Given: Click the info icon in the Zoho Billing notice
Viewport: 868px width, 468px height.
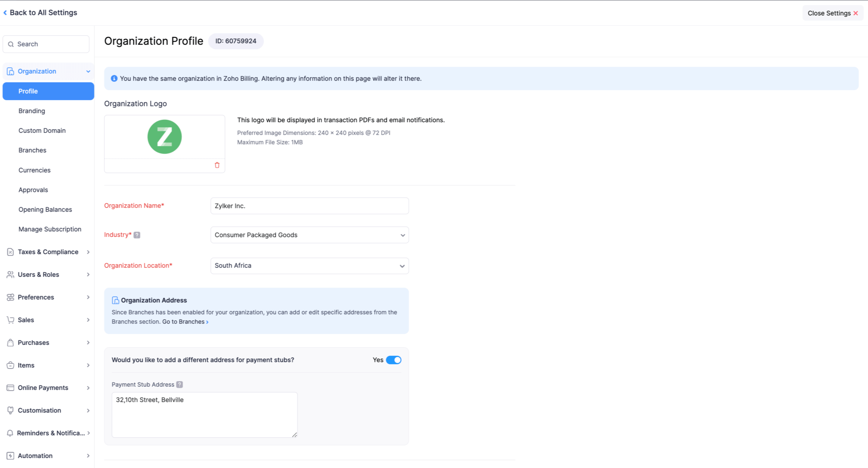Looking at the screenshot, I should [114, 78].
